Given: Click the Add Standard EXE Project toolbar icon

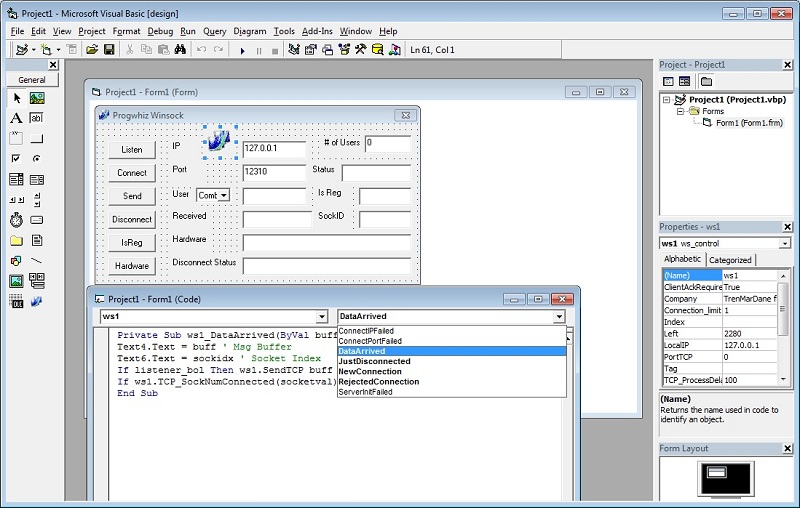Looking at the screenshot, I should (21, 50).
